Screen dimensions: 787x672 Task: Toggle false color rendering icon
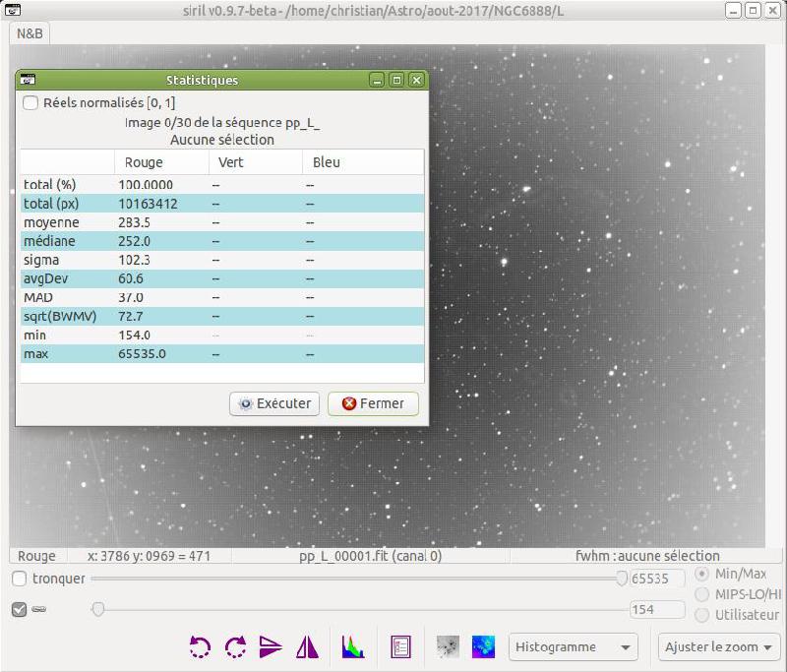[x=483, y=646]
